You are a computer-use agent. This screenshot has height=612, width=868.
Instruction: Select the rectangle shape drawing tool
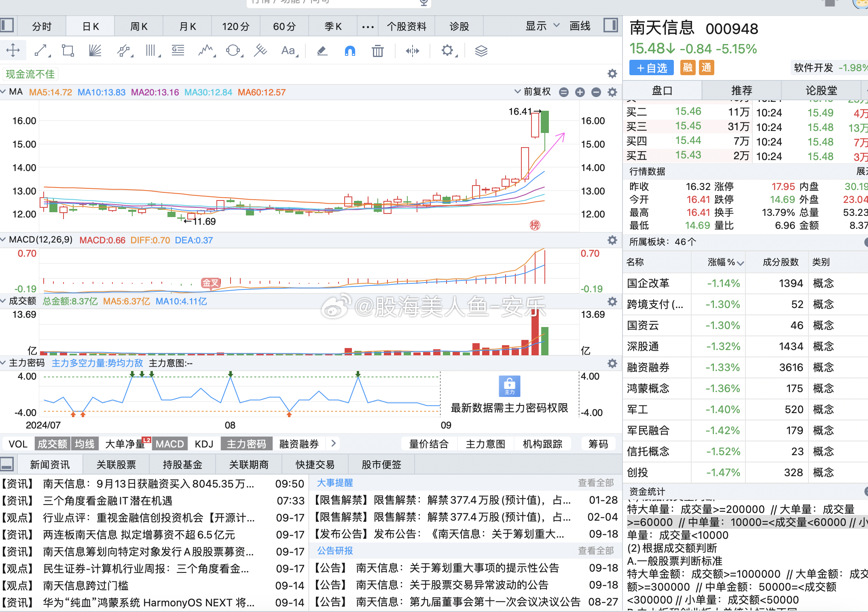click(x=68, y=51)
